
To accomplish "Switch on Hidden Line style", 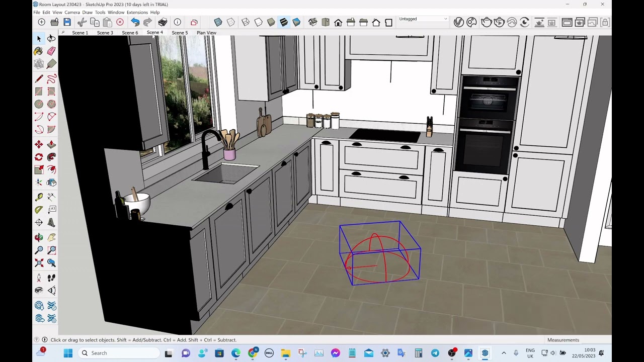I will pyautogui.click(x=258, y=22).
